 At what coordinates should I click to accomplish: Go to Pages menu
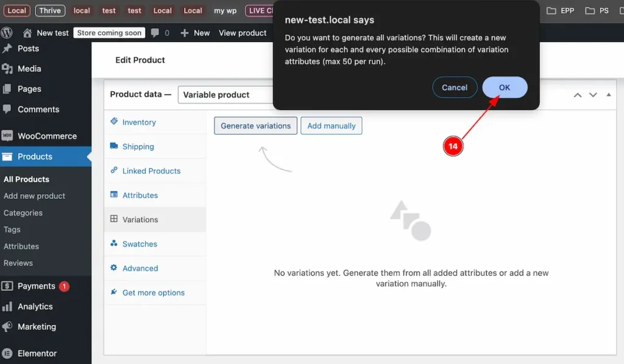click(x=29, y=89)
